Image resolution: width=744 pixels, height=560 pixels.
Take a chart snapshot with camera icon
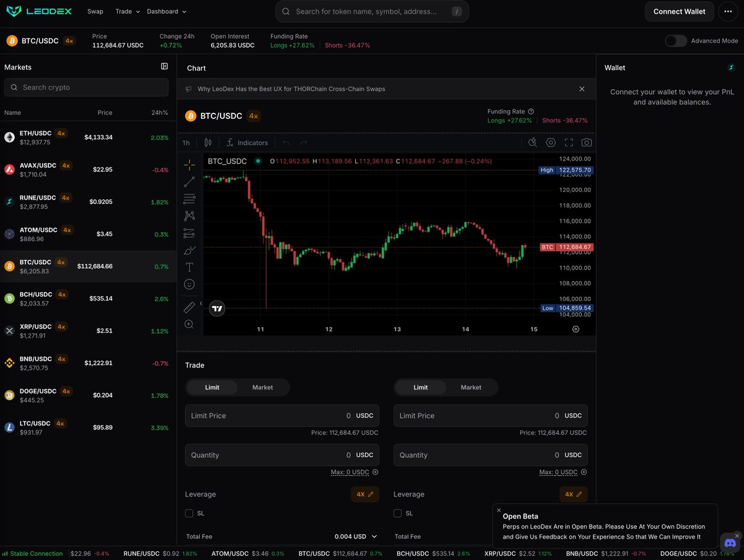click(586, 142)
